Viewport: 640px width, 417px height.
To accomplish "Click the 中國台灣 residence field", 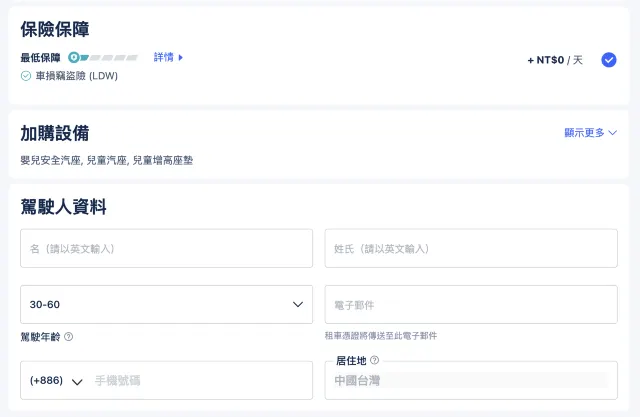I will pos(470,381).
